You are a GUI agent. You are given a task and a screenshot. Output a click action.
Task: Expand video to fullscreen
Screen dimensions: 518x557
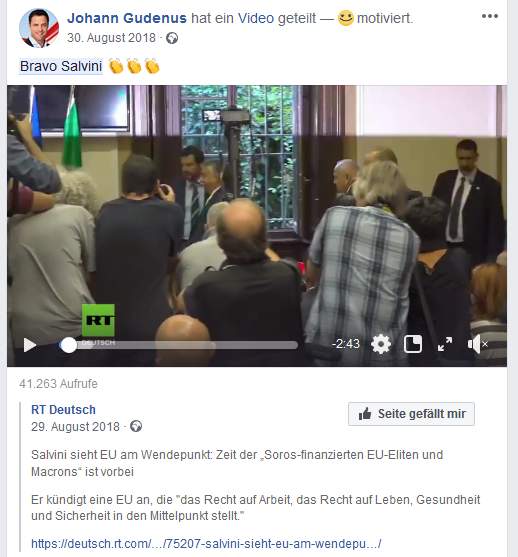coord(445,344)
